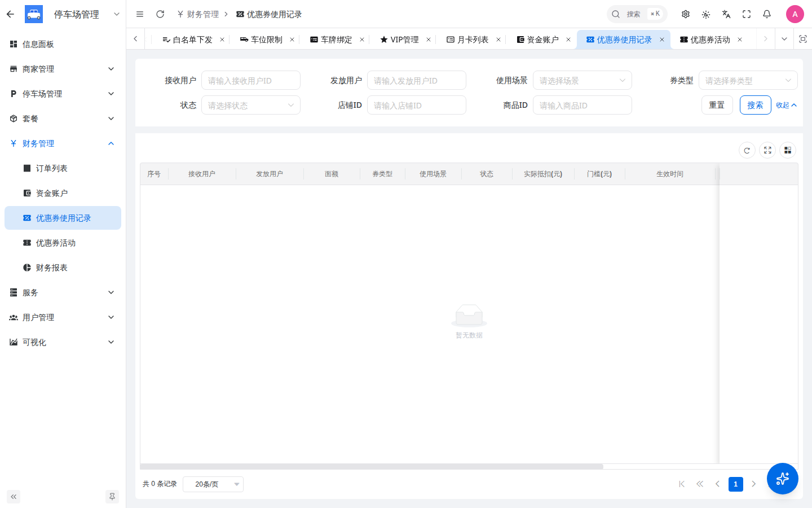Screen dimensions: 812x508
Task: Click the 商品ID input field
Action: point(582,105)
